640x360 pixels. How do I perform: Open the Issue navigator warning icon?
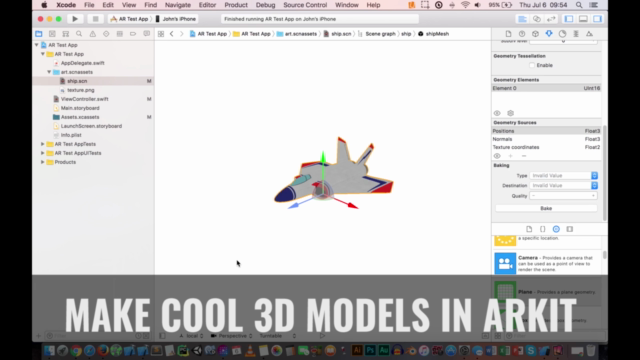(x=93, y=34)
